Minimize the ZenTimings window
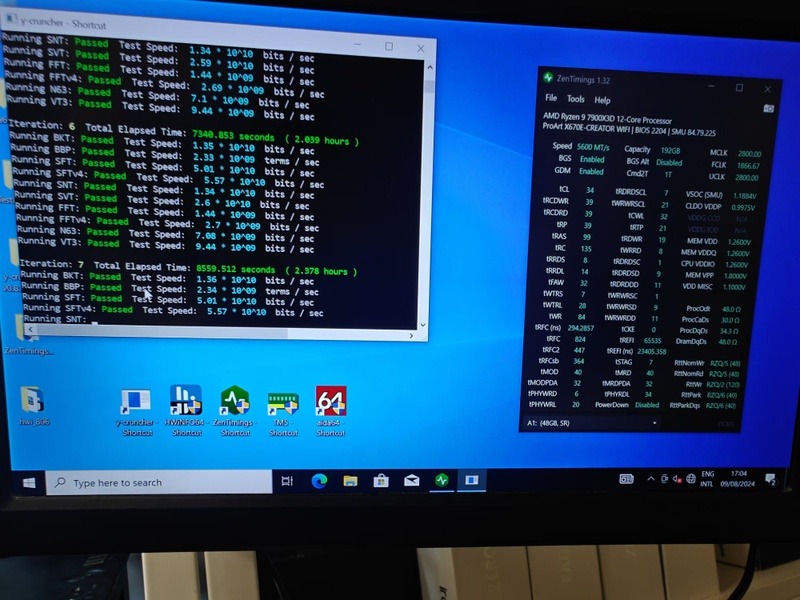The image size is (800, 600). [x=711, y=86]
